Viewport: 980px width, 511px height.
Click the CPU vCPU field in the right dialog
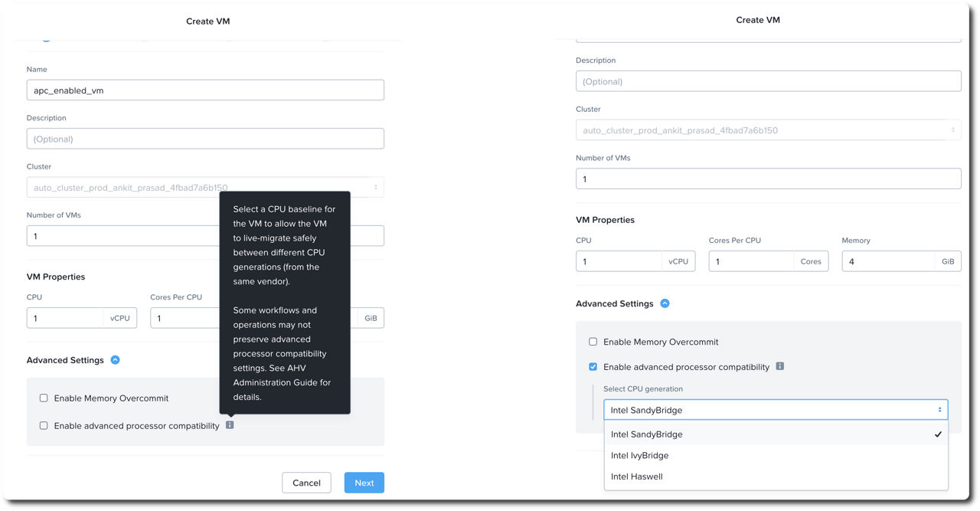619,261
